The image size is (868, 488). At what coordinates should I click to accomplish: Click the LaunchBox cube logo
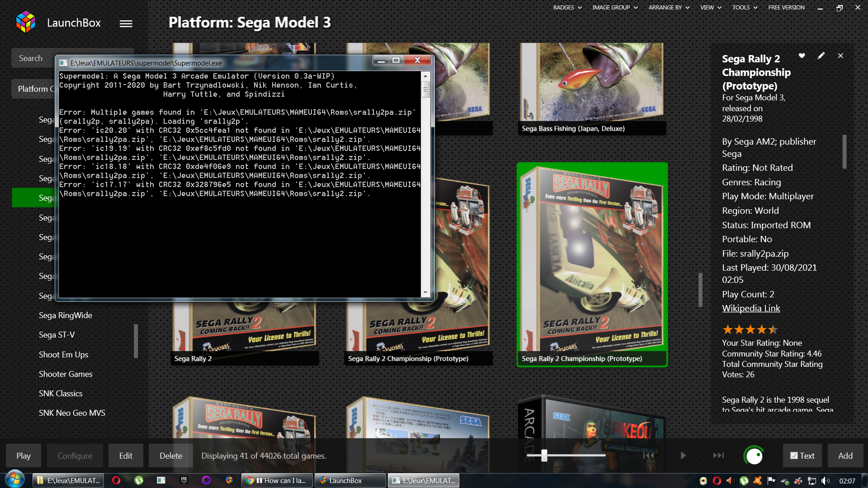[26, 22]
